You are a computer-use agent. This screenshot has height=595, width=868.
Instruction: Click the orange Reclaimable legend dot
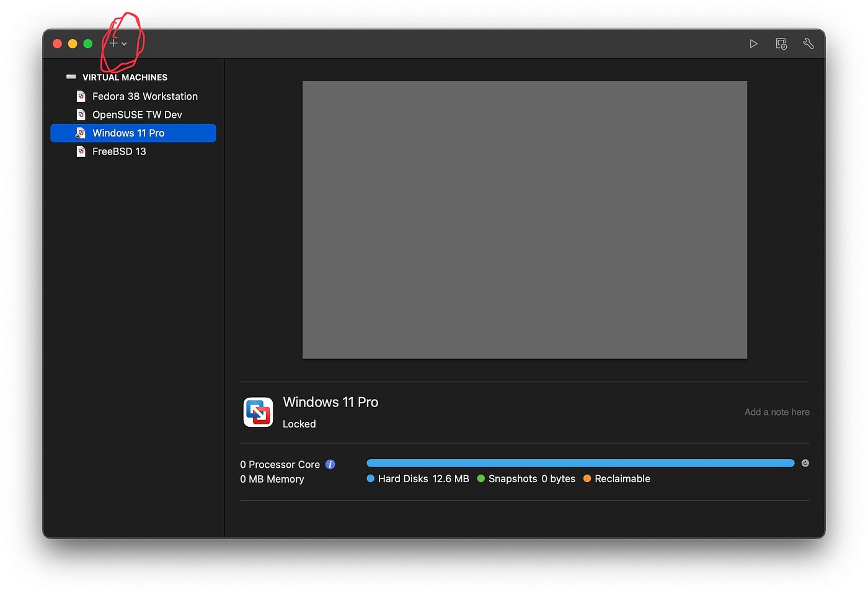(x=587, y=478)
